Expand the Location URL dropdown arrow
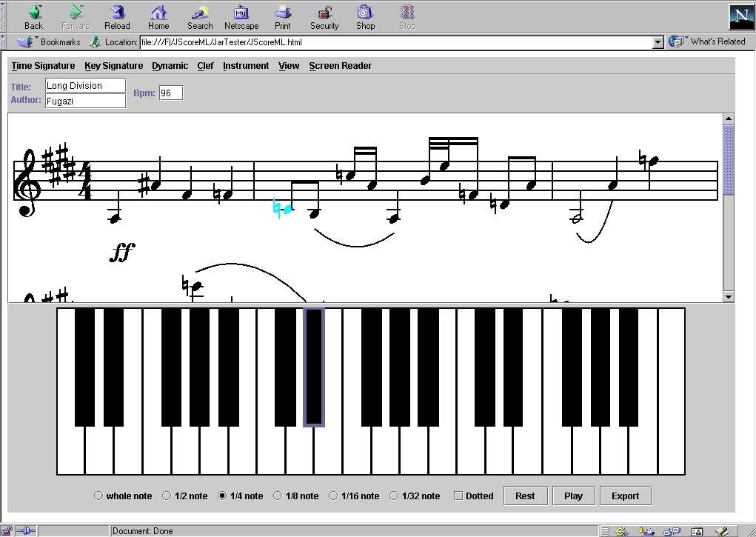 [658, 43]
